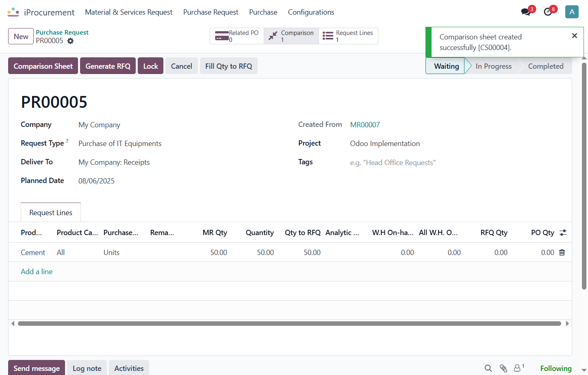Dismiss the comparison sheet created notification
Image resolution: width=588 pixels, height=375 pixels.
pos(575,36)
